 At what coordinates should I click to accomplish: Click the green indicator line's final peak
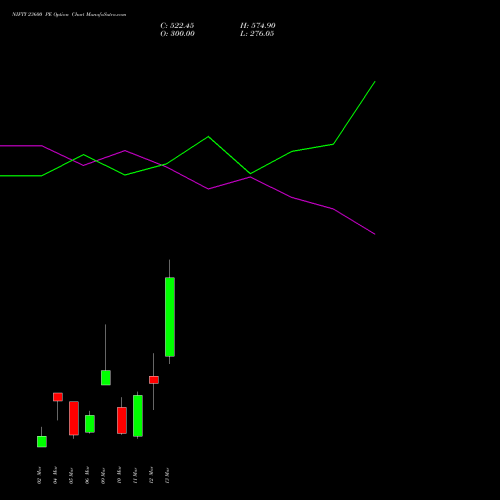coord(375,81)
